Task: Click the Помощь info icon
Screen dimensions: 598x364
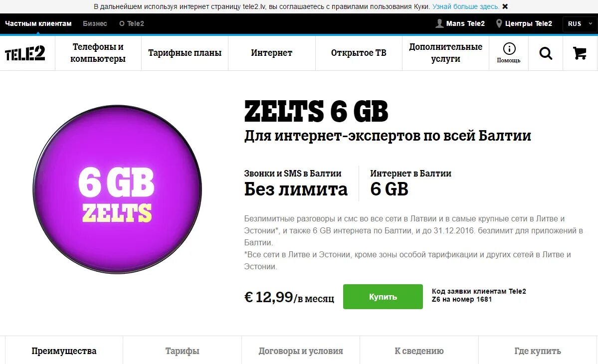Action: click(509, 49)
